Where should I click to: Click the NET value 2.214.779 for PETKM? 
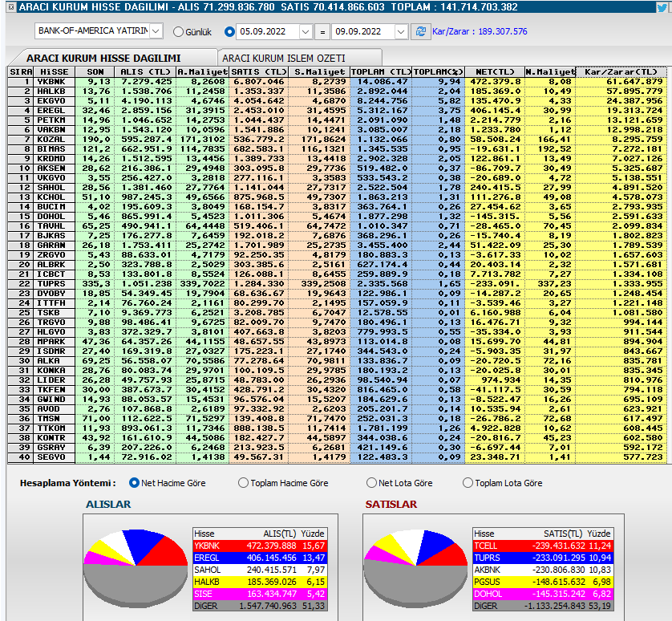[495, 120]
